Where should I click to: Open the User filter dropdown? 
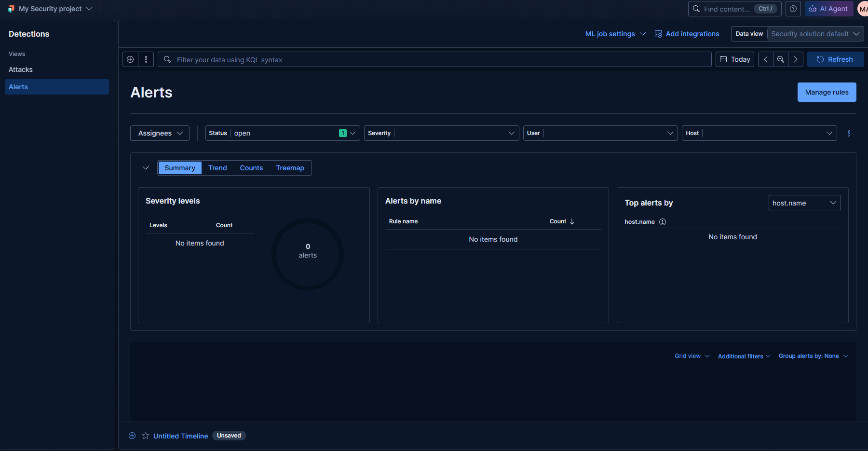click(x=600, y=133)
